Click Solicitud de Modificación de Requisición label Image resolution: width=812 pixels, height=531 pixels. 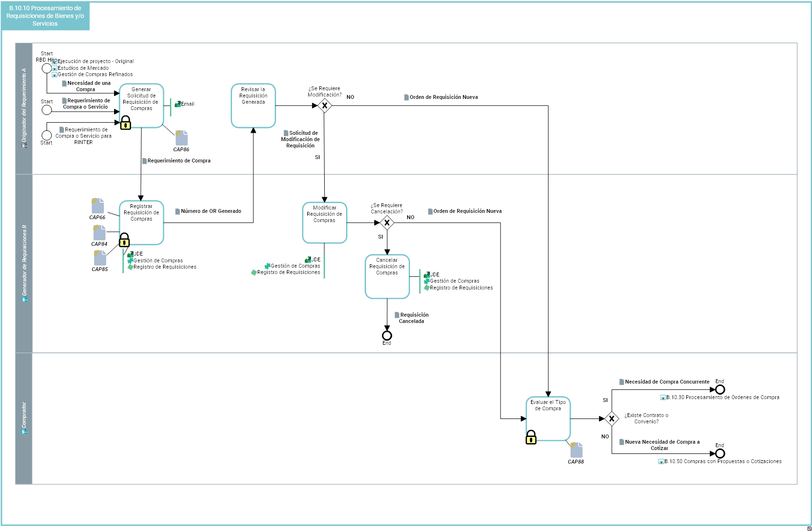point(300,139)
